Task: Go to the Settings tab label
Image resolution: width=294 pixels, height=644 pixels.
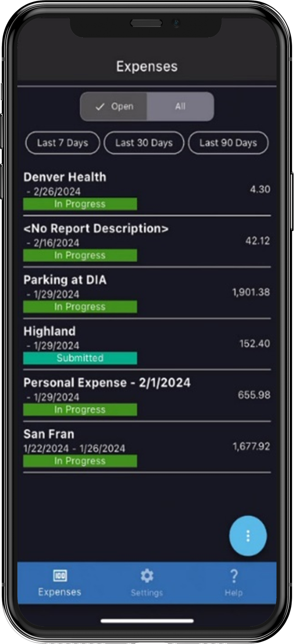Action: [x=147, y=593]
